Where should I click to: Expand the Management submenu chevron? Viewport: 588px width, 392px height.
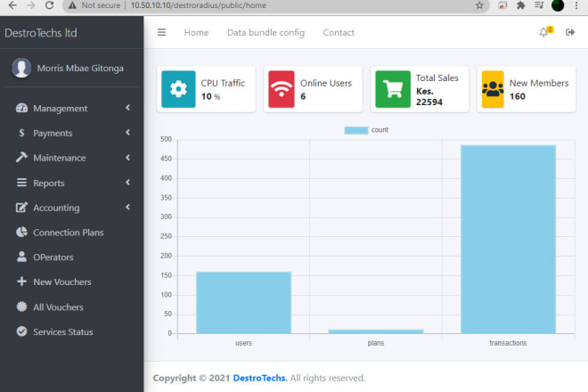[128, 108]
